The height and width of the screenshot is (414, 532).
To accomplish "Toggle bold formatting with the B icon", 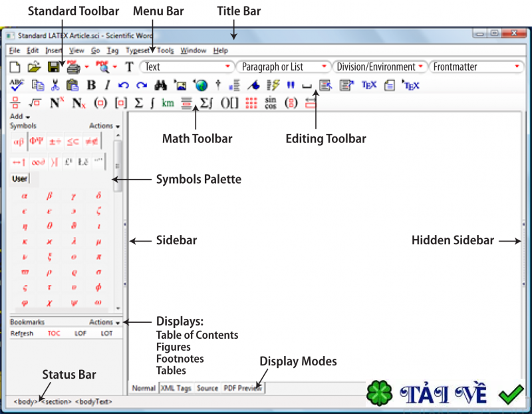I will pos(91,85).
